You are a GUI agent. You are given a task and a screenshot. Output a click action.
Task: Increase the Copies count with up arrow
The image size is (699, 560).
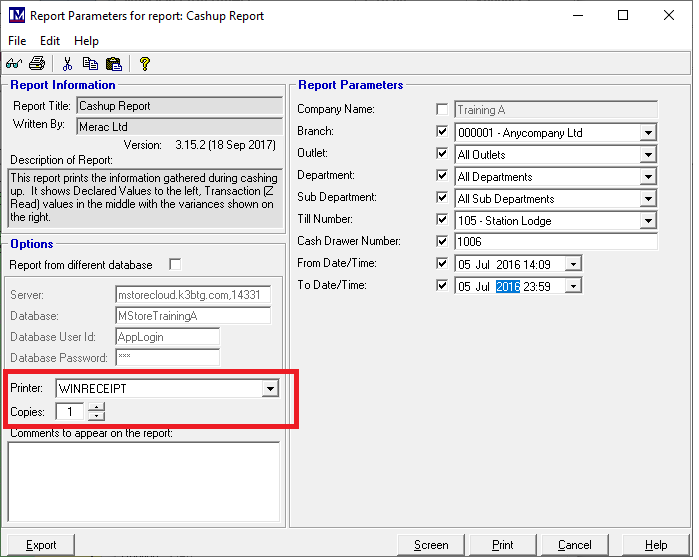96,407
